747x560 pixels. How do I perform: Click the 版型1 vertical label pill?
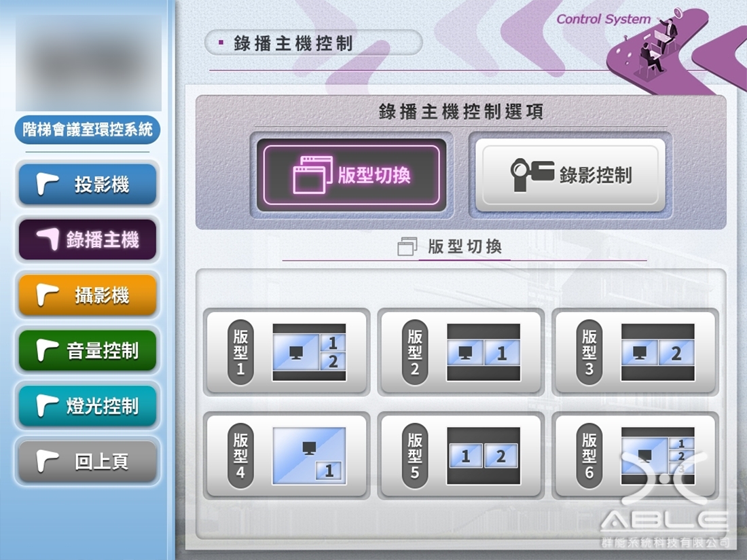coord(240,352)
